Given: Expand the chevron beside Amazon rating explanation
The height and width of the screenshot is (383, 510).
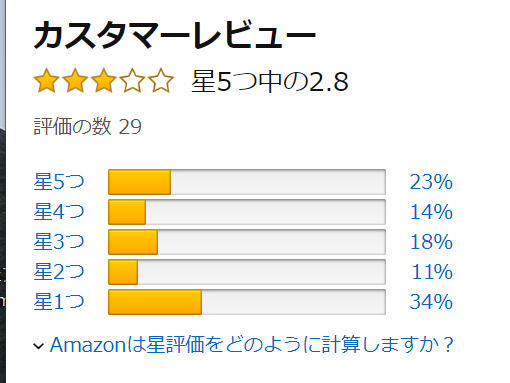Looking at the screenshot, I should pyautogui.click(x=39, y=346).
